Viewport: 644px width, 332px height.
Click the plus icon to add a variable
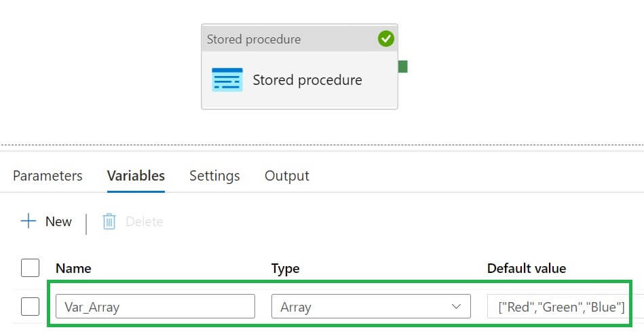(x=29, y=221)
